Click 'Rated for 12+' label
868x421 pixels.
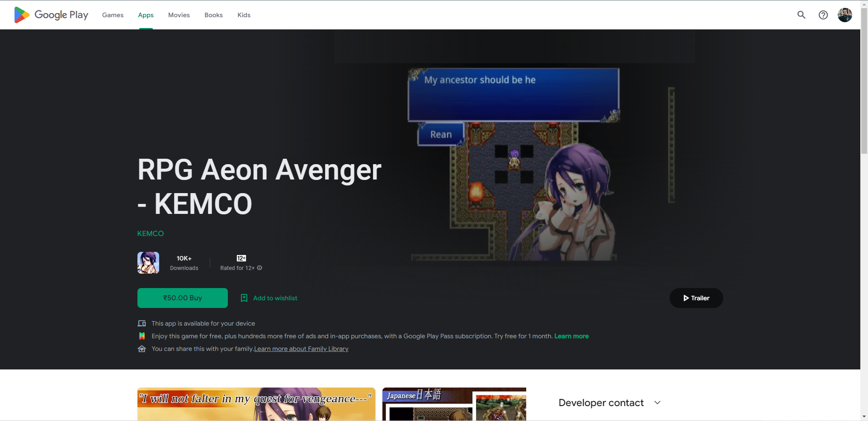click(x=237, y=268)
